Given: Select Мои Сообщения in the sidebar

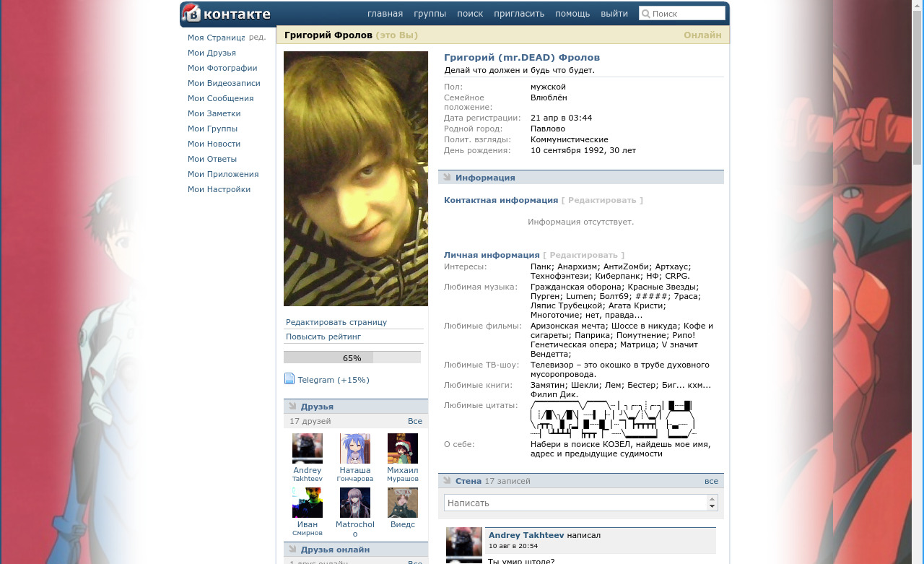Looking at the screenshot, I should (x=221, y=98).
